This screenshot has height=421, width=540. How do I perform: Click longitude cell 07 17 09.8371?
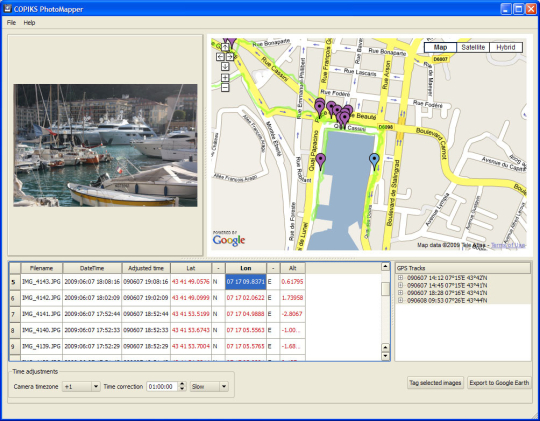246,281
